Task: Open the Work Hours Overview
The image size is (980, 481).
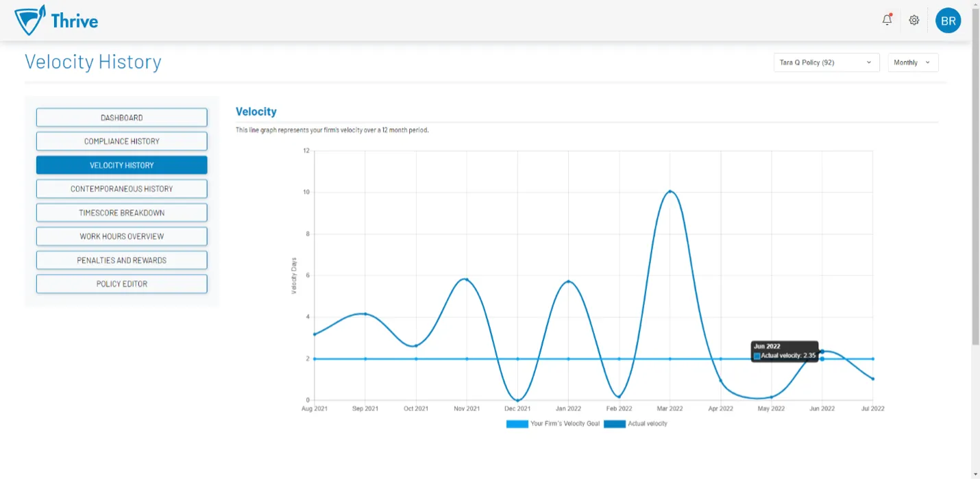Action: point(121,236)
